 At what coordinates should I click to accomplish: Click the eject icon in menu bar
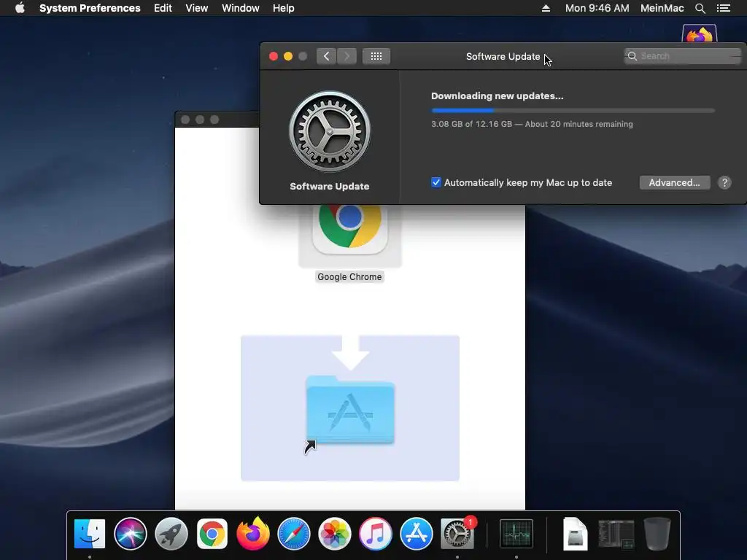click(546, 8)
